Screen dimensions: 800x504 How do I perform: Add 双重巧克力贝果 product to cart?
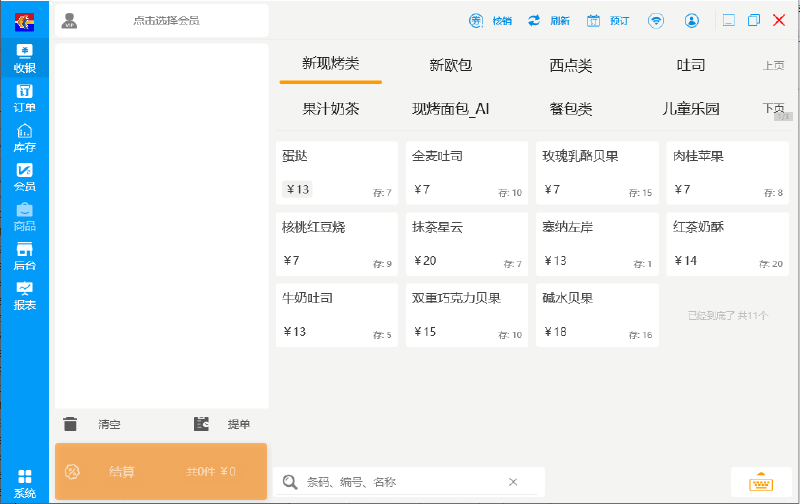467,315
